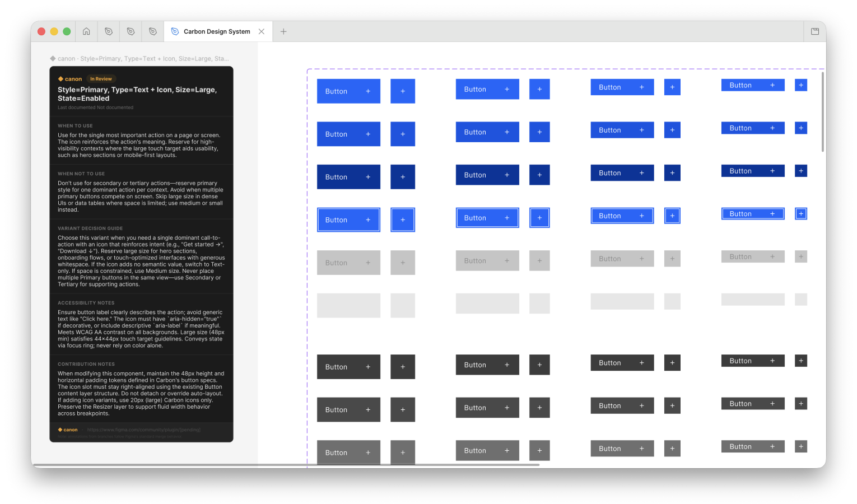
Task: Click a disabled gray Button component
Action: point(348,262)
